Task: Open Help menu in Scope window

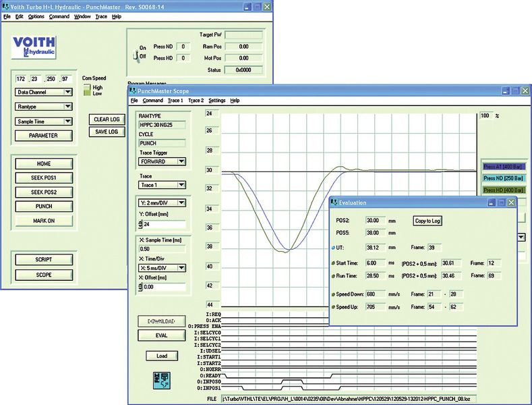Action: pyautogui.click(x=235, y=101)
